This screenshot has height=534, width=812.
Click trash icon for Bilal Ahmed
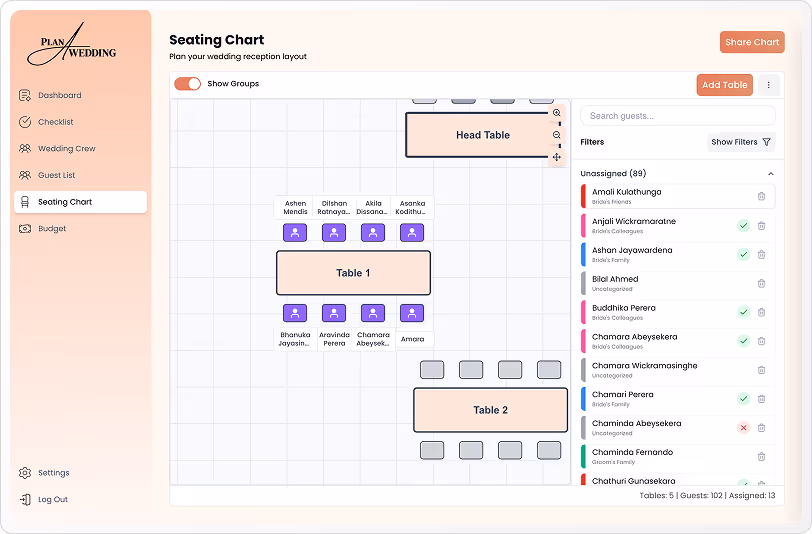(761, 283)
